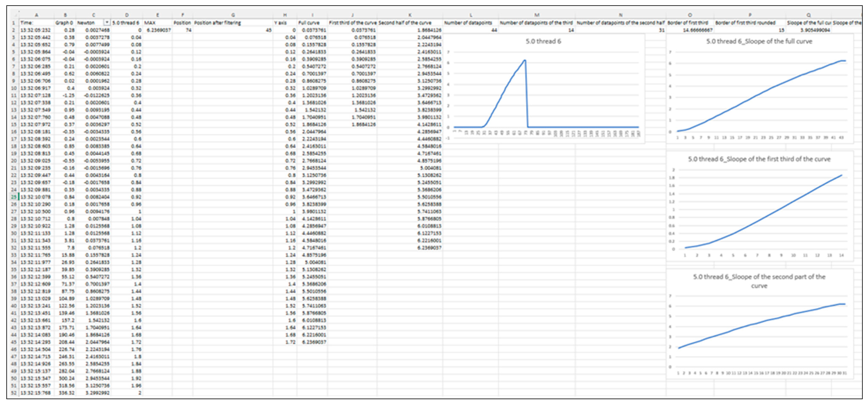Select 'Number of datapoints' header cell
The width and height of the screenshot is (868, 403).
pyautogui.click(x=468, y=22)
